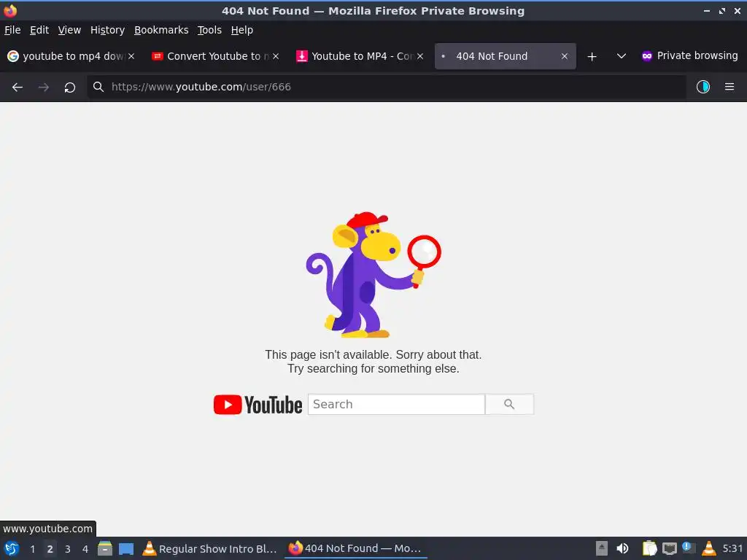Click the VLC cone tray icon
Screen dimensions: 747x560
click(709, 548)
